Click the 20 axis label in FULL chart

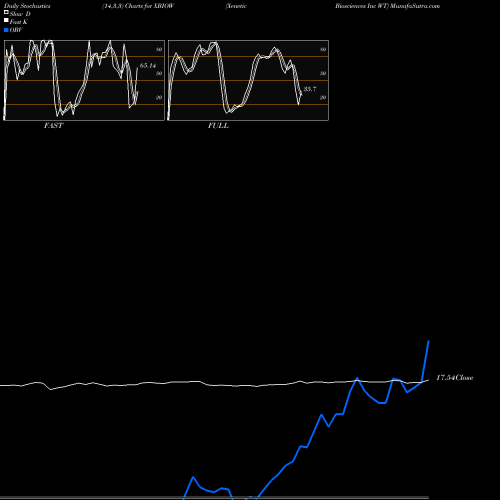point(323,97)
